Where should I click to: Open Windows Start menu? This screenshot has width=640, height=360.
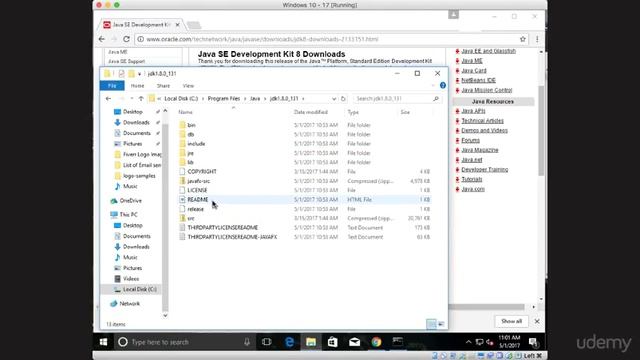pyautogui.click(x=103, y=342)
